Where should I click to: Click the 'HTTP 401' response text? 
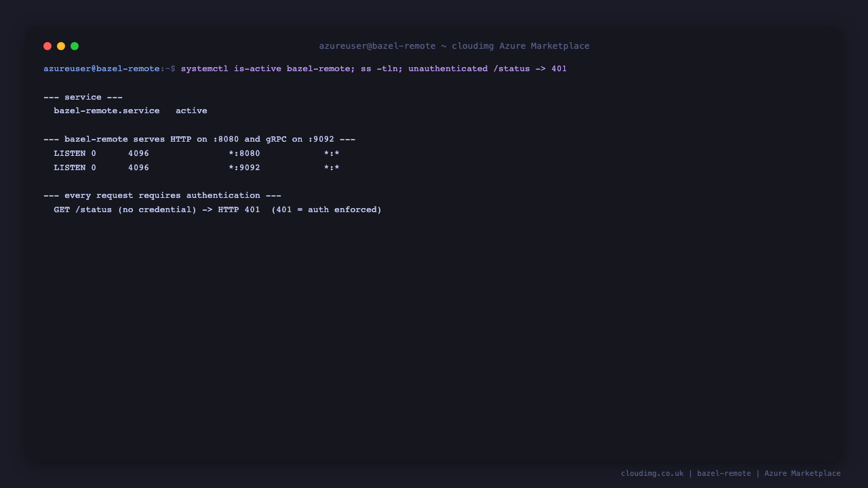tap(239, 209)
